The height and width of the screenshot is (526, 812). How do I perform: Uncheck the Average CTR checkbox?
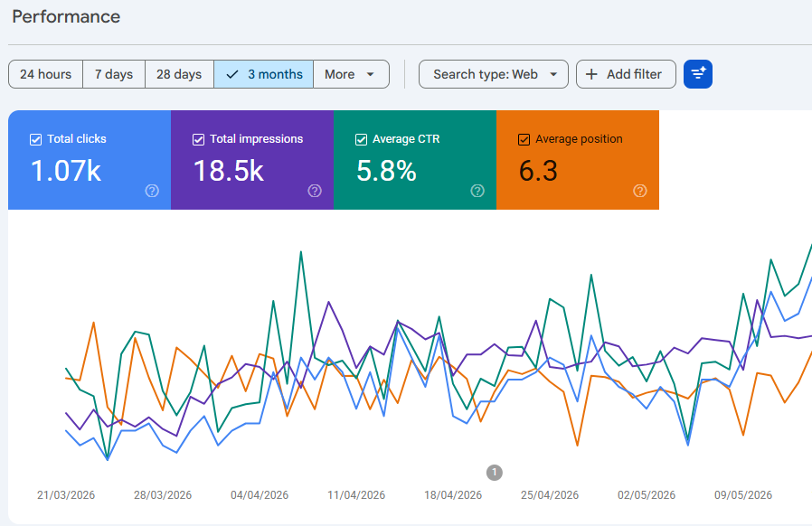[361, 139]
